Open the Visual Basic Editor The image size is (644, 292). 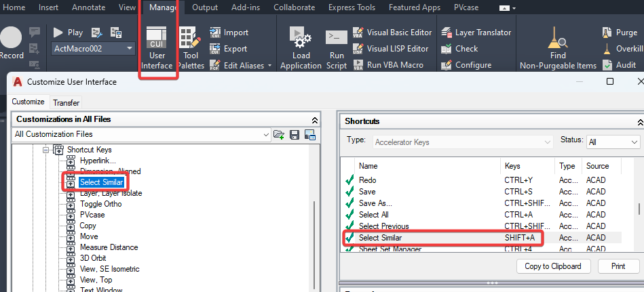pyautogui.click(x=392, y=33)
